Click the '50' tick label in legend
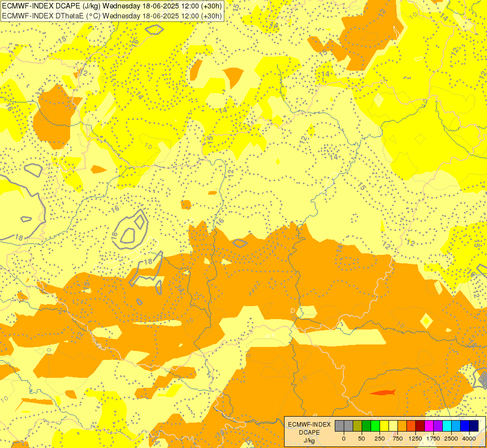This screenshot has height=448, width=487. pos(362,439)
